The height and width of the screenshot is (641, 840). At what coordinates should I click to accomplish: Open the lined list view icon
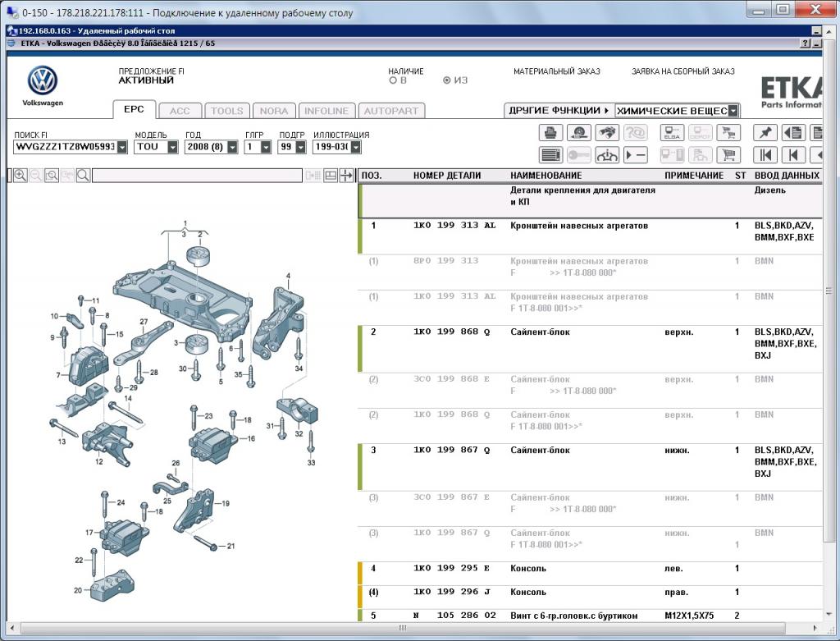pos(550,155)
